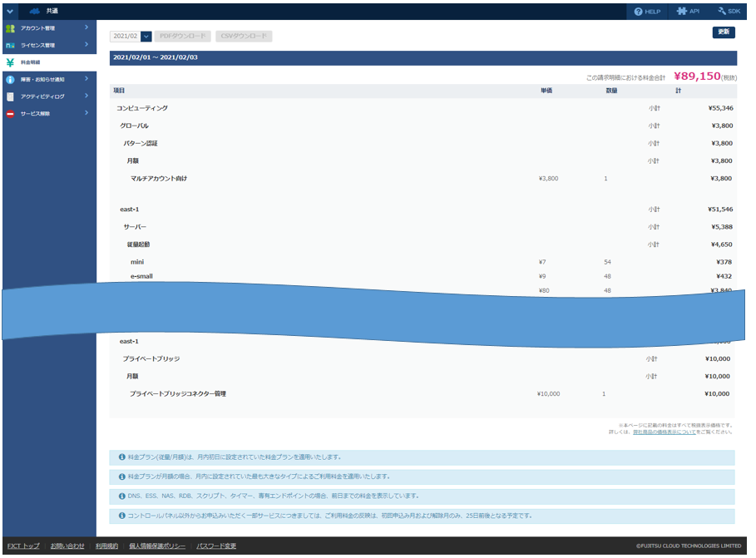Viewport: 756px width, 558px height.
Task: Click the サービス解除 red minus icon
Action: (10, 114)
